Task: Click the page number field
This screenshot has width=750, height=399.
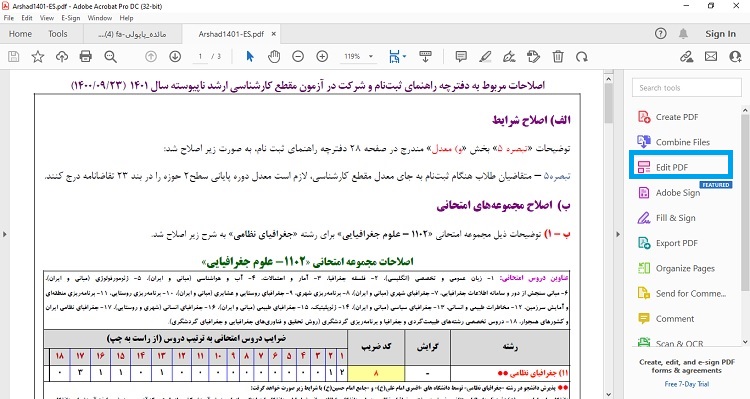Action: pyautogui.click(x=200, y=56)
